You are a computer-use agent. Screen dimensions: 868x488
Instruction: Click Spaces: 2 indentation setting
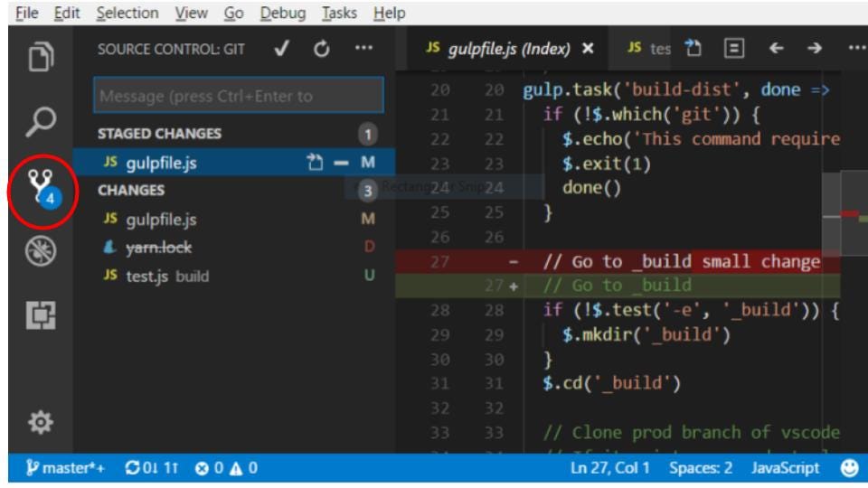[x=700, y=468]
